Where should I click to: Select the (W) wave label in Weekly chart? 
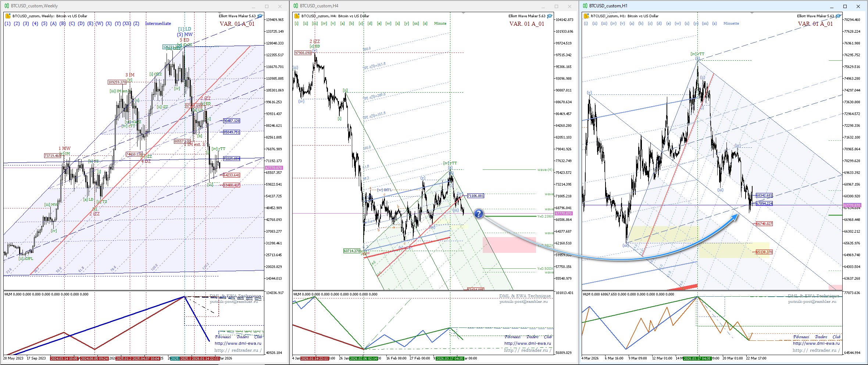point(99,24)
